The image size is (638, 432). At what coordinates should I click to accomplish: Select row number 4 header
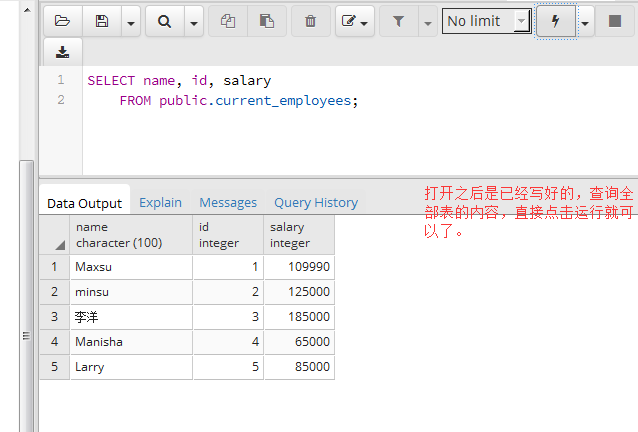click(x=55, y=342)
